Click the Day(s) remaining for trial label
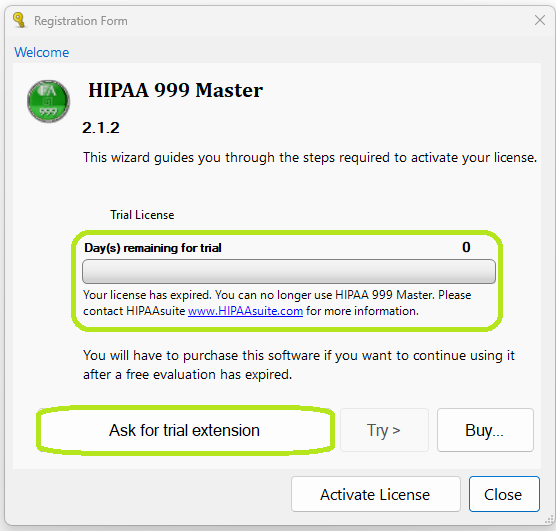Viewport: 556px width, 531px height. (153, 248)
